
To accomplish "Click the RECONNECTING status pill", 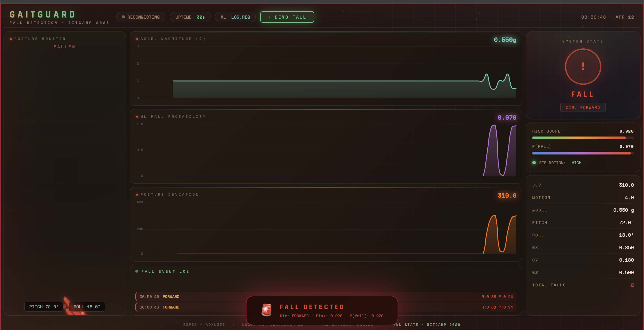I will pos(140,17).
